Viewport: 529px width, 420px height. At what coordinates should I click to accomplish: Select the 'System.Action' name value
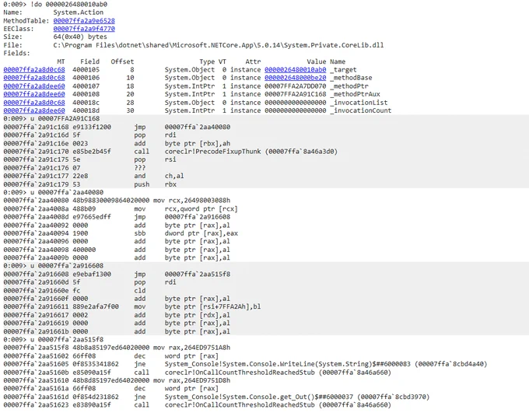pyautogui.click(x=79, y=12)
